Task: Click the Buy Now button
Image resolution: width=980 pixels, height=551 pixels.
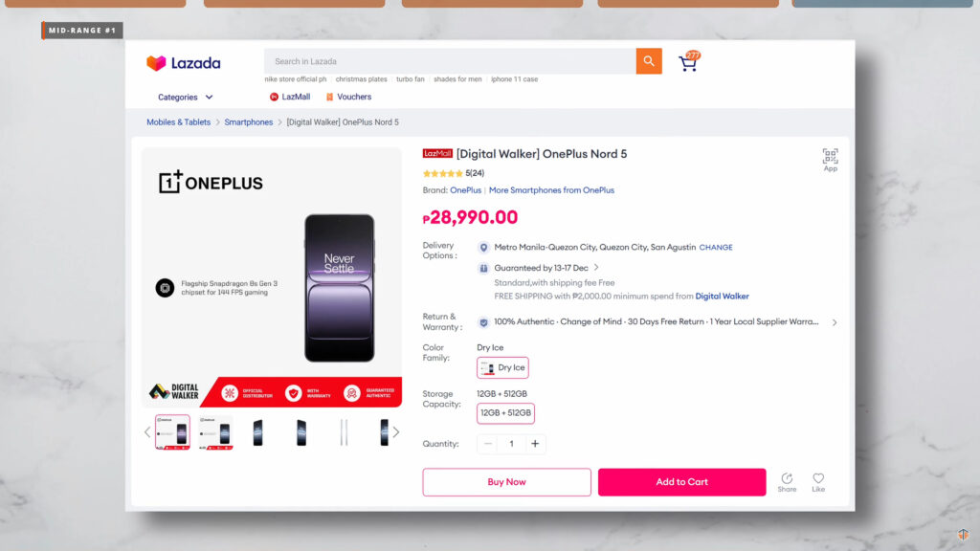Action: [506, 482]
